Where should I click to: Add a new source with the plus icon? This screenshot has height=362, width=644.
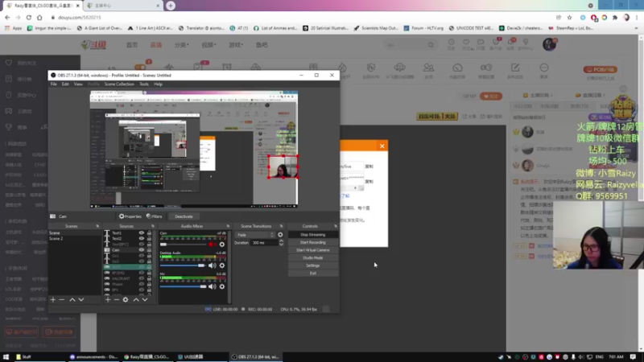tap(108, 300)
